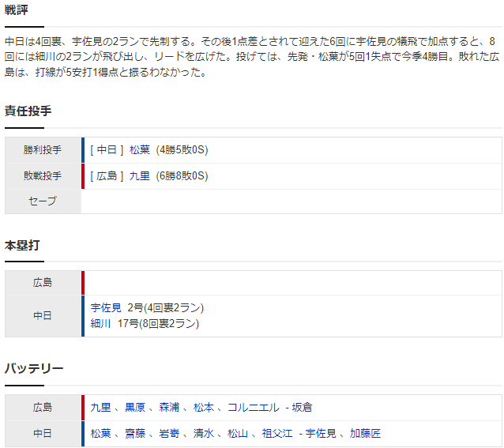Click home run detail 17号(8回裏2ラン)

158,323
